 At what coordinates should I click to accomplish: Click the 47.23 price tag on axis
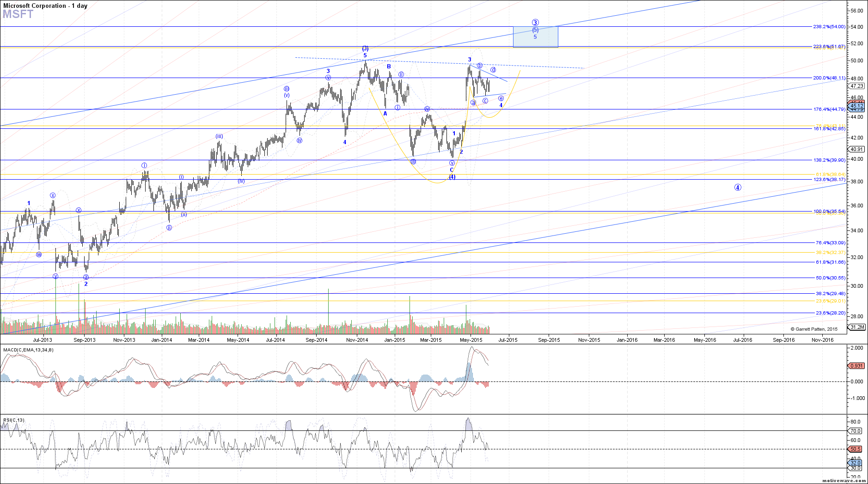pos(856,86)
